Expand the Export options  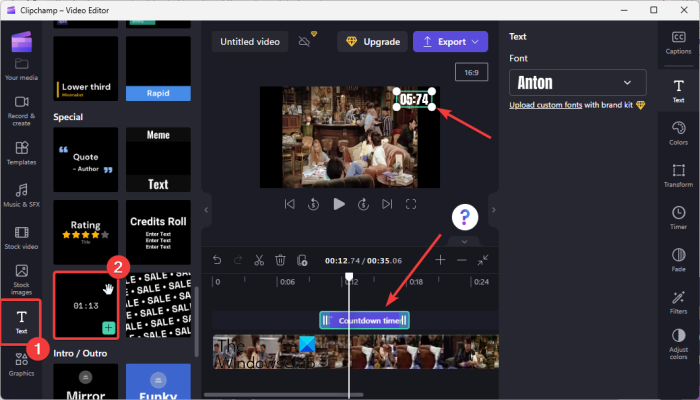[475, 42]
